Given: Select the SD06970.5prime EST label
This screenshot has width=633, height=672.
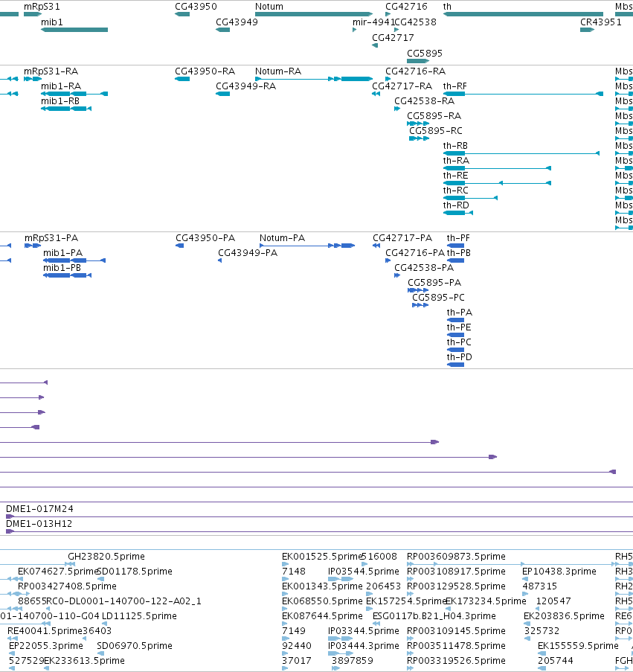Looking at the screenshot, I should tap(135, 646).
